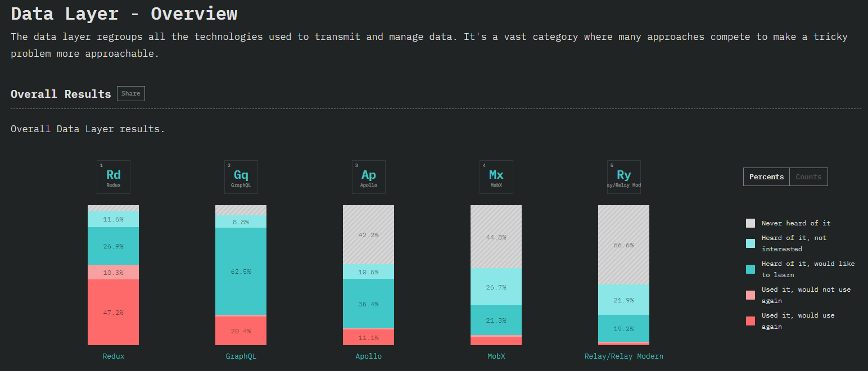Click GraphQL's 62.5% would like to learn segment
868x371 pixels.
[241, 272]
